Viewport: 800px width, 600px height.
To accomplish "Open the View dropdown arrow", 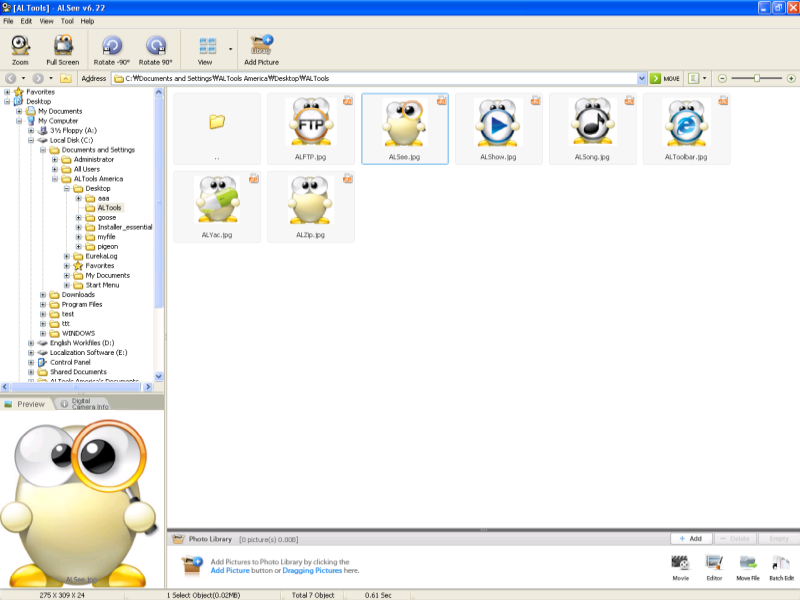I will point(230,49).
